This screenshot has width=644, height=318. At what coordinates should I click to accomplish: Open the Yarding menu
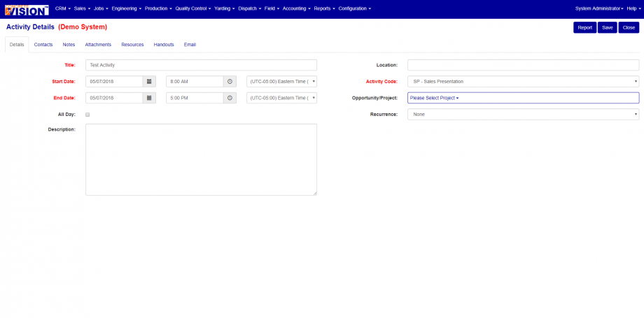pyautogui.click(x=225, y=8)
